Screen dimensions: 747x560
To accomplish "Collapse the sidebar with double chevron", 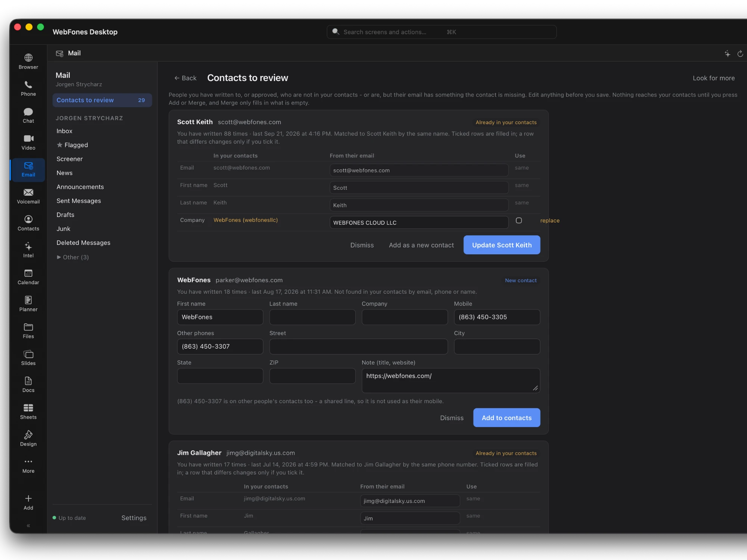I will [28, 525].
